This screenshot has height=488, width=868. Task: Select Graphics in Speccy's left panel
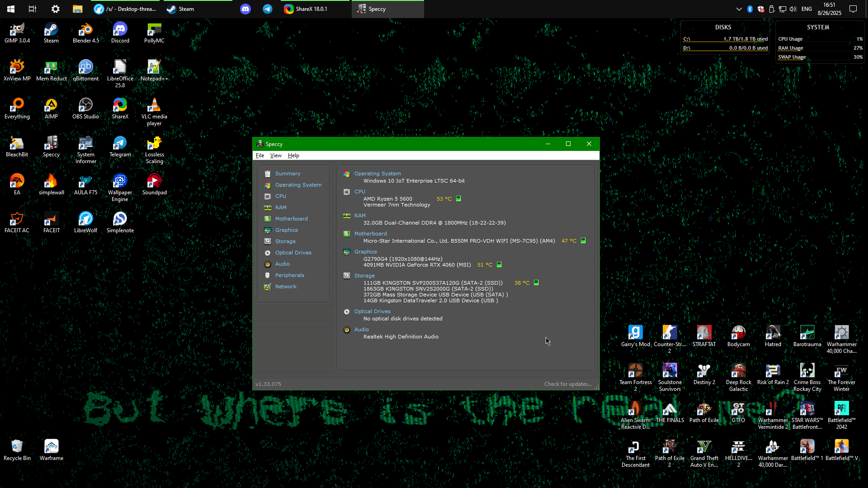click(x=286, y=230)
